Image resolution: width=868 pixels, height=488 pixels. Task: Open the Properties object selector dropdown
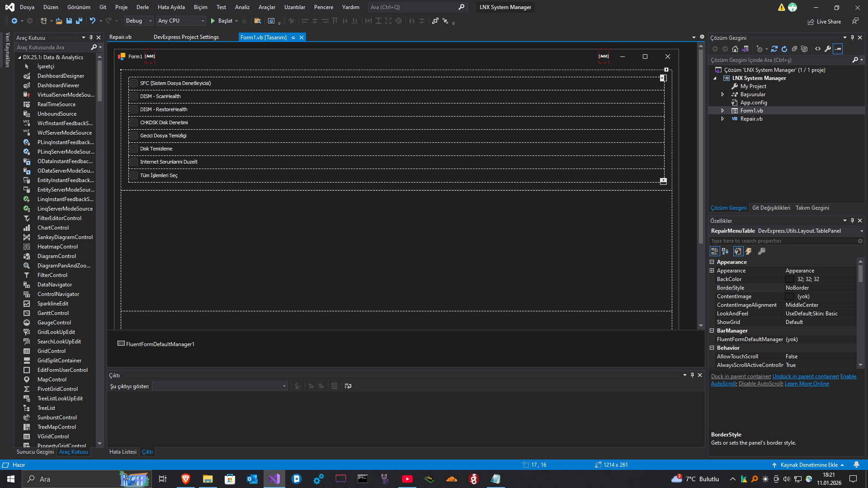(x=862, y=231)
